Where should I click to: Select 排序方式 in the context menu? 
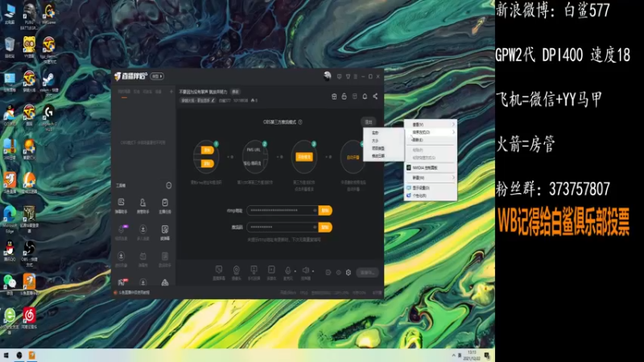431,132
